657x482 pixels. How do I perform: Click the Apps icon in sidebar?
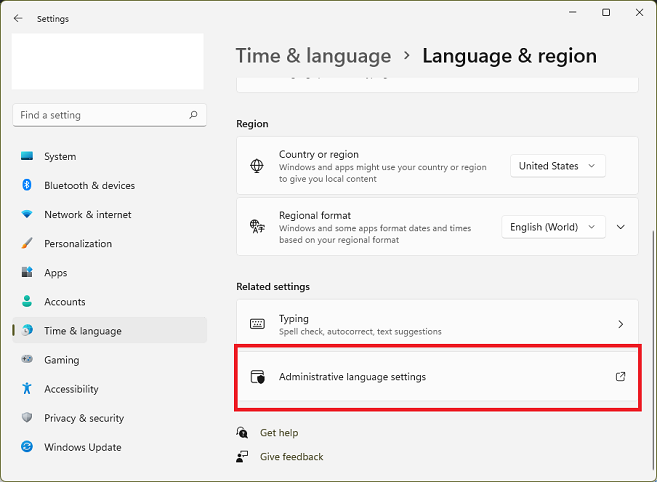pos(27,272)
